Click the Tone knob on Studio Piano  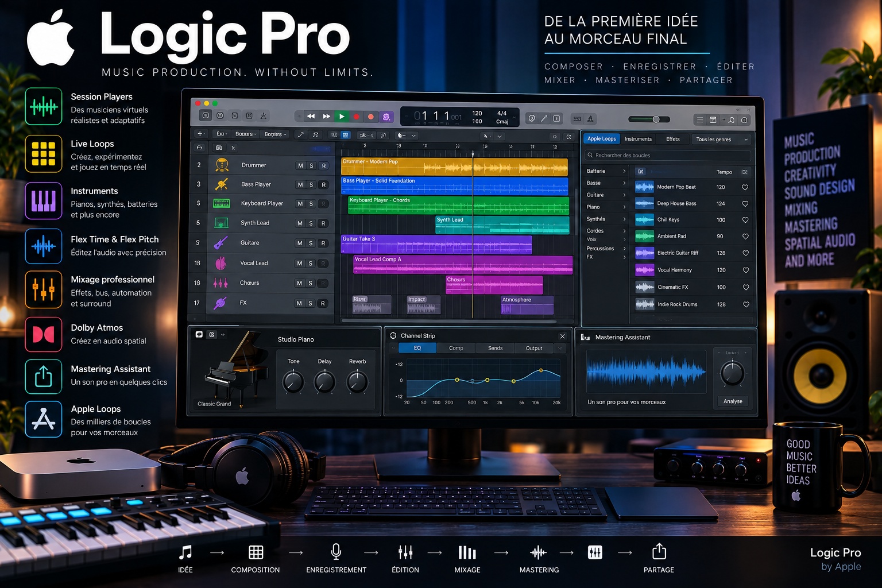click(x=293, y=381)
